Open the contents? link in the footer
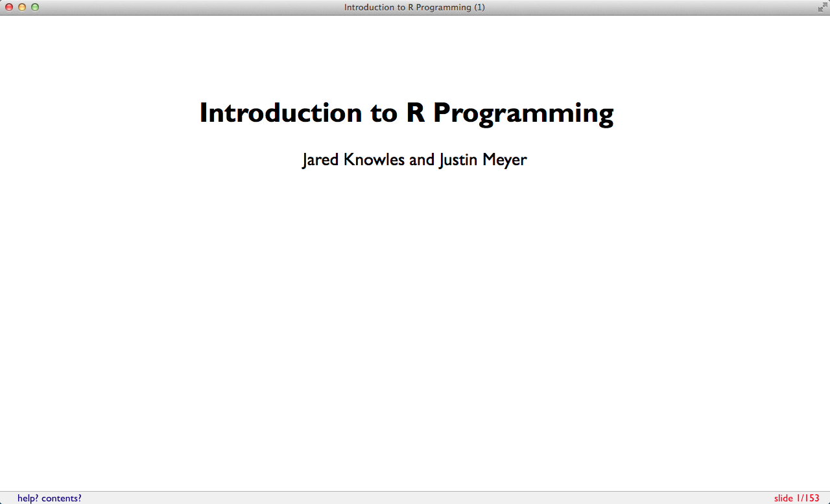The width and height of the screenshot is (830, 504). point(62,498)
